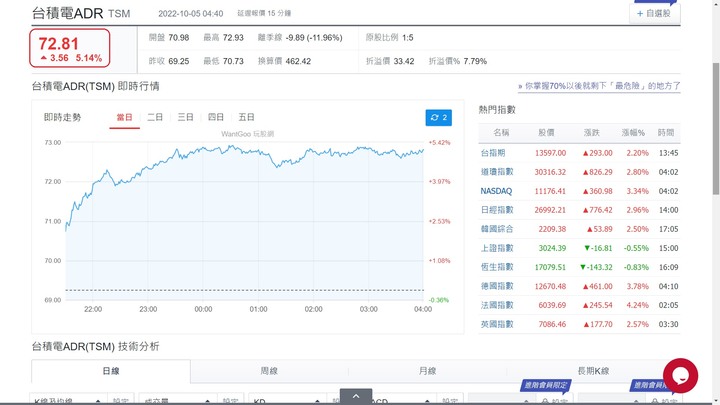Open the 台指期 index link
This screenshot has height=405, width=720.
coord(493,153)
